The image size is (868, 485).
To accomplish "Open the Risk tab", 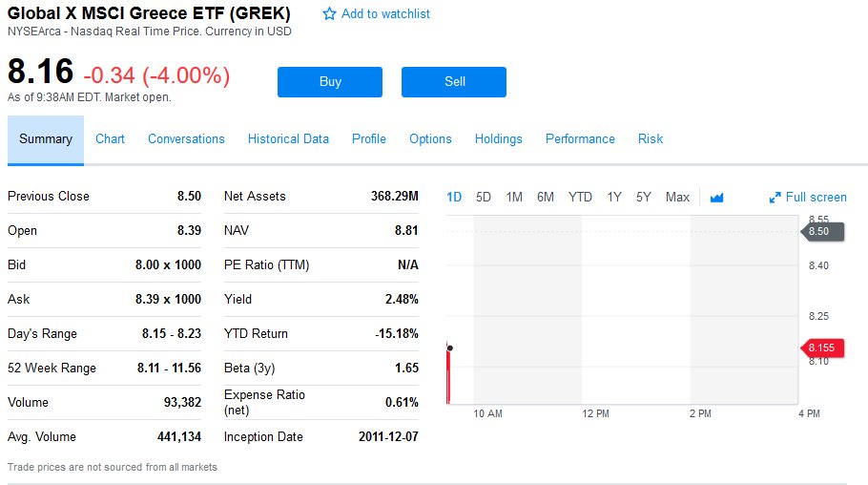I will (x=651, y=139).
